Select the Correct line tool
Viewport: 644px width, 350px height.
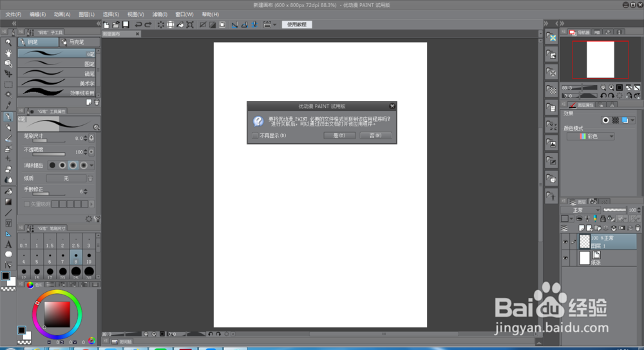tap(8, 265)
